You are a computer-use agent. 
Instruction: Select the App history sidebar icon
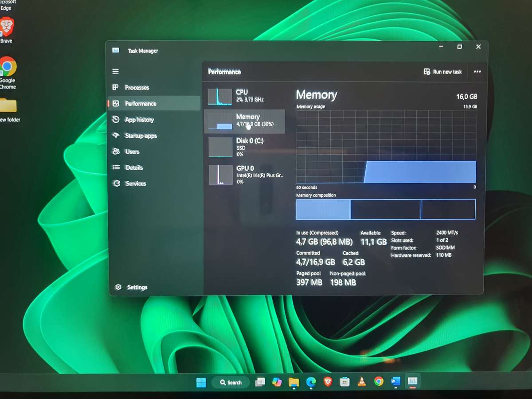tap(116, 119)
